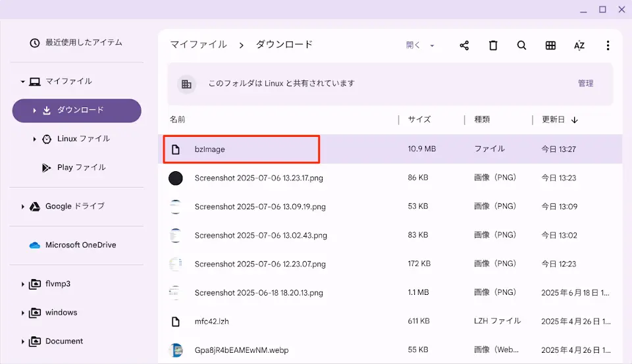Expand the Google ドライブ tree arrow
The image size is (632, 364).
coord(22,207)
